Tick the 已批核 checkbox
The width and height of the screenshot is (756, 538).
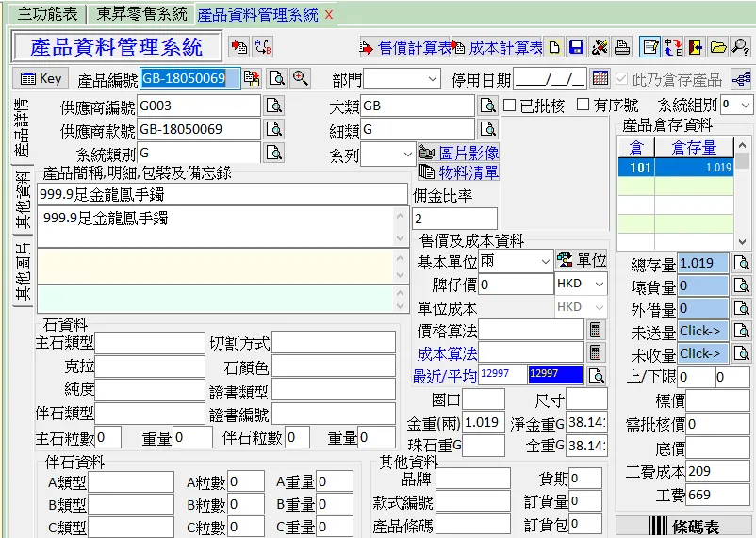coord(509,105)
